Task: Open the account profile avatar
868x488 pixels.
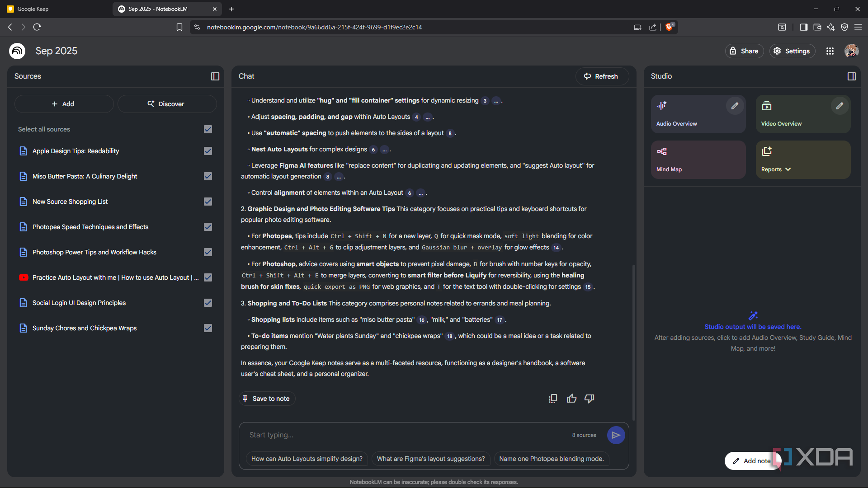Action: click(852, 51)
